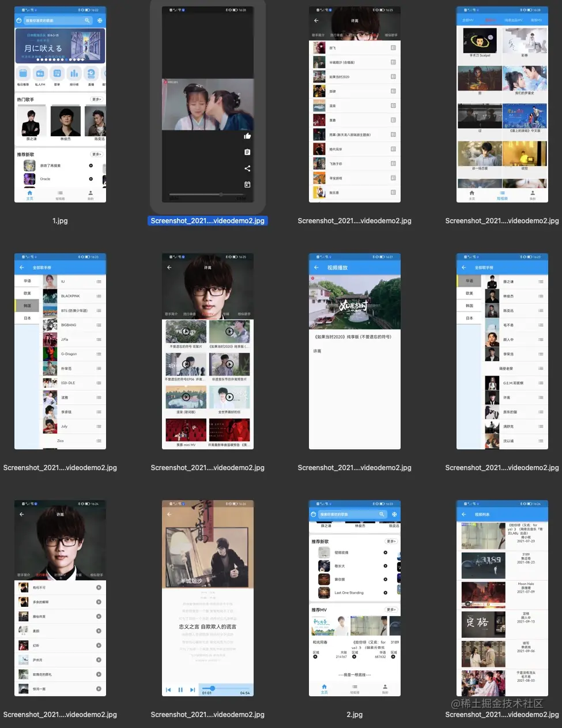Click the play icon next to Last One Standing in 2.jpg

tap(386, 592)
